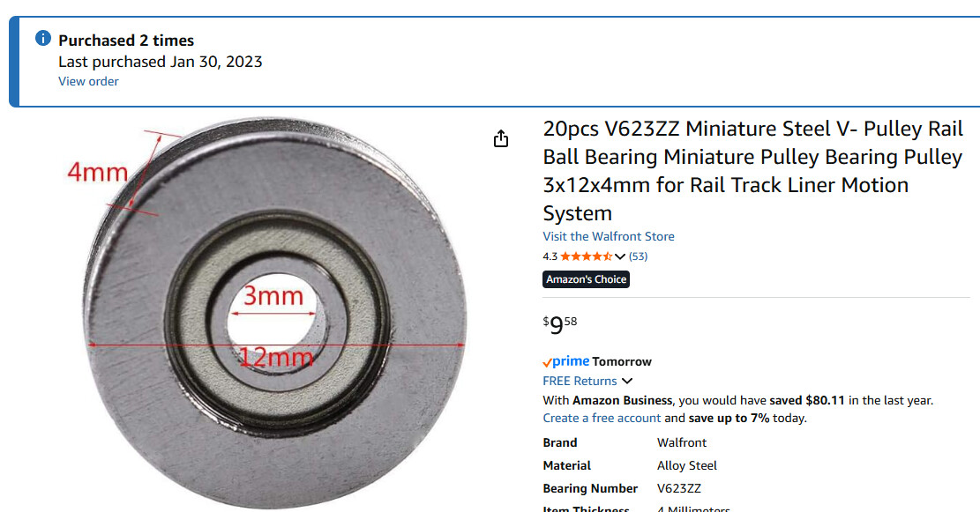The height and width of the screenshot is (512, 980).
Task: Expand the chevron next to FREE Returns
Action: tap(627, 381)
